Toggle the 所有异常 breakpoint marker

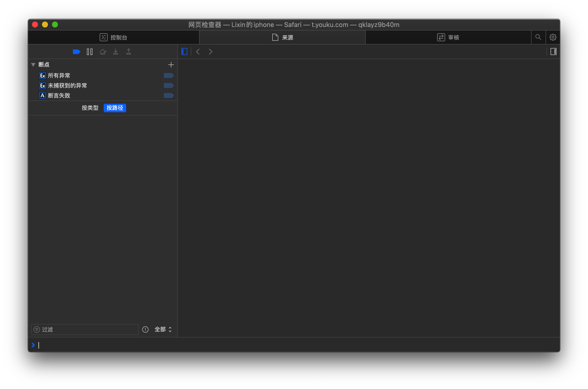click(169, 75)
